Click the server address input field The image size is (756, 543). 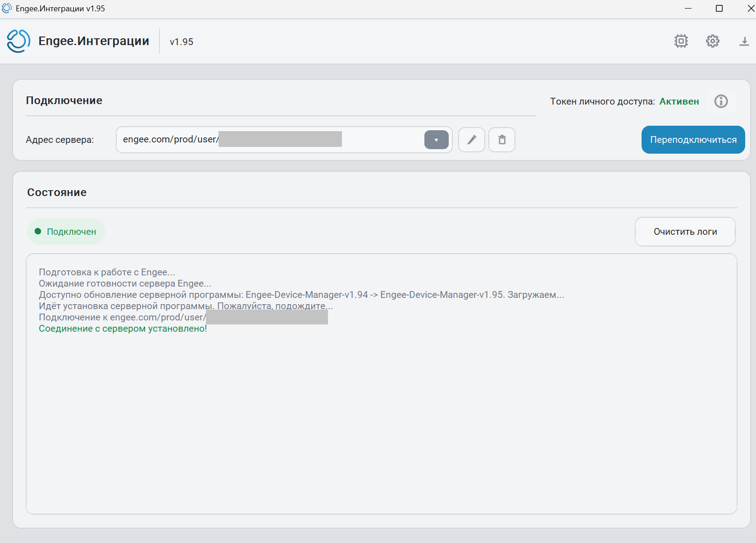tap(284, 140)
